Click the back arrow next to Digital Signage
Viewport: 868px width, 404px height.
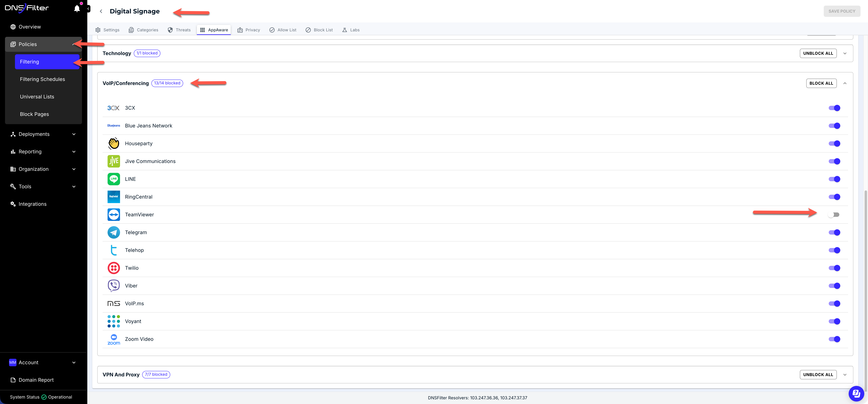(101, 11)
